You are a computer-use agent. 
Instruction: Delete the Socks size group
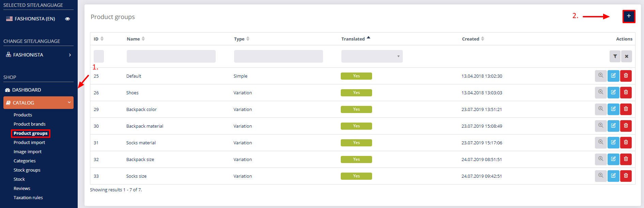coord(626,176)
